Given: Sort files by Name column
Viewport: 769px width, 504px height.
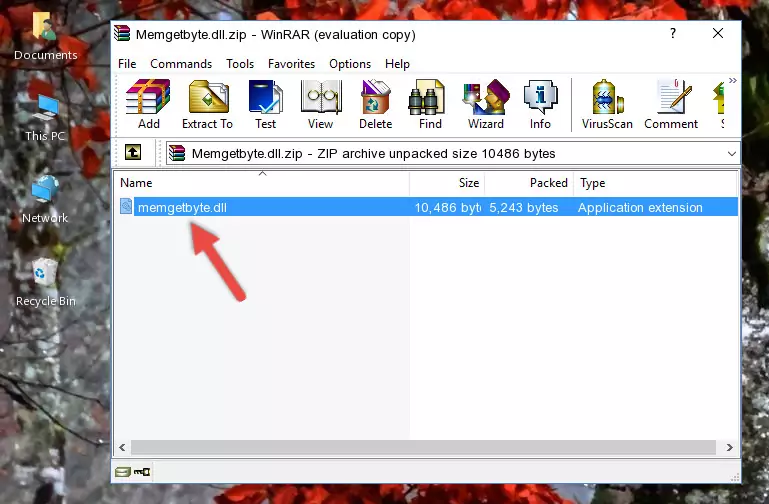Looking at the screenshot, I should pyautogui.click(x=262, y=183).
